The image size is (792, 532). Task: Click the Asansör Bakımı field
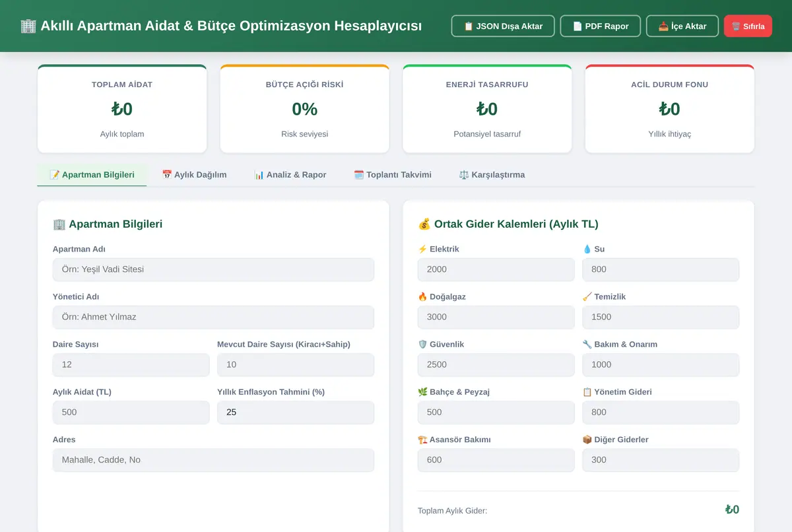click(496, 459)
